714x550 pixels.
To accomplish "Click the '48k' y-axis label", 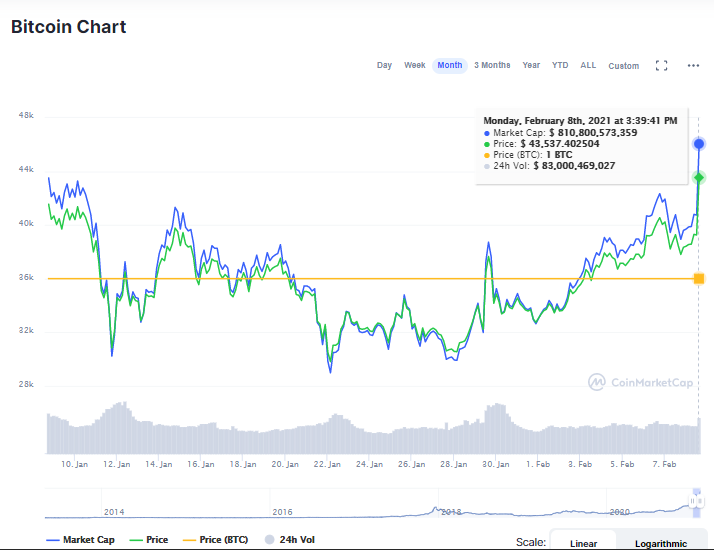I will [26, 116].
